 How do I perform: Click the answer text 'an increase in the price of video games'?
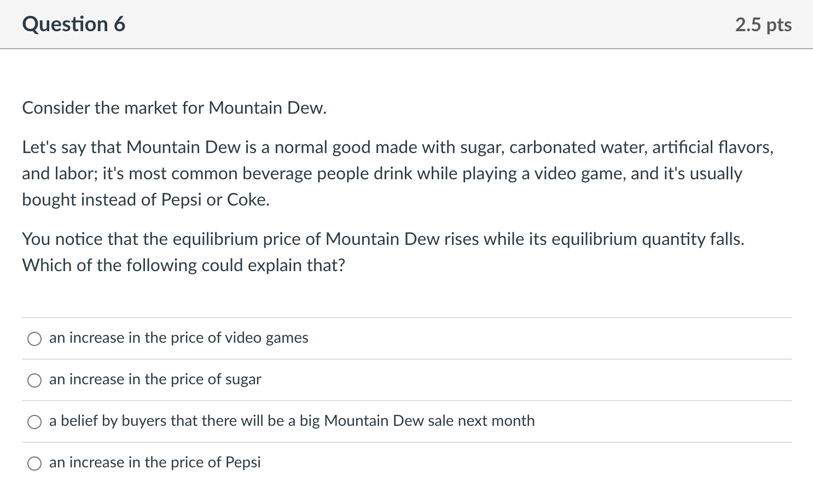coord(178,338)
